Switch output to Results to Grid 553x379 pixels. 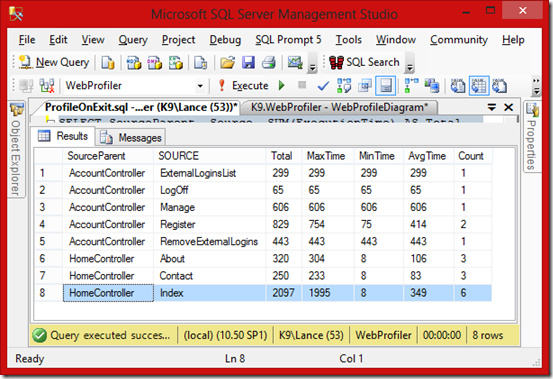pos(479,86)
